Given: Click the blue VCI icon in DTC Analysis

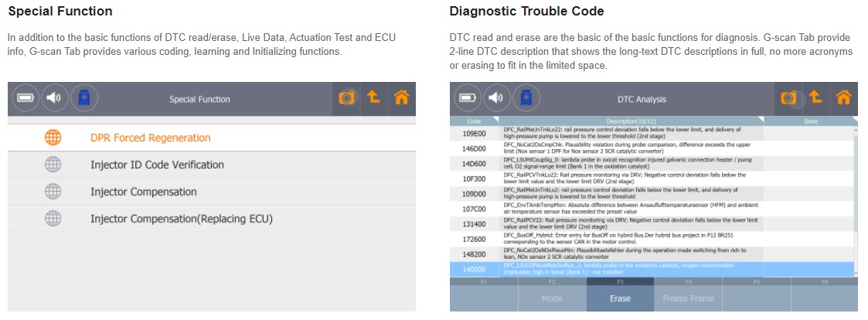Looking at the screenshot, I should (526, 98).
